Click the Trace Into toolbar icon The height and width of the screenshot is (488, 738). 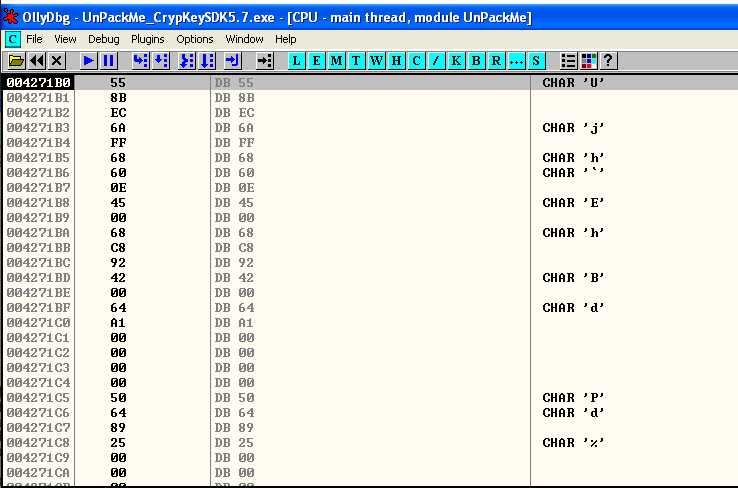point(187,61)
